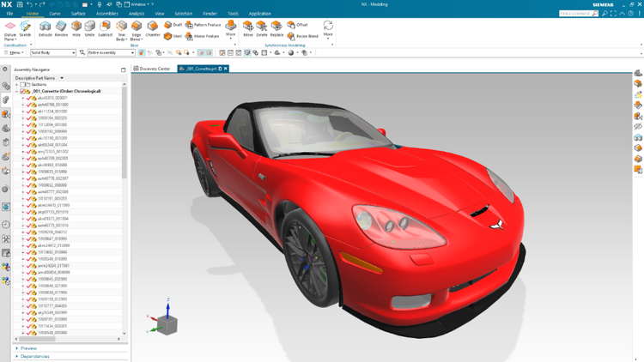This screenshot has height=362, width=644.
Task: Click the navigator horizontal scrollbar thumb
Action: pos(37,339)
